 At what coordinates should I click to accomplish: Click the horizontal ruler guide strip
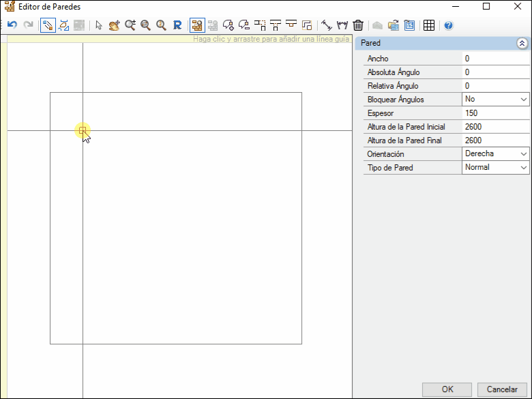(179, 39)
